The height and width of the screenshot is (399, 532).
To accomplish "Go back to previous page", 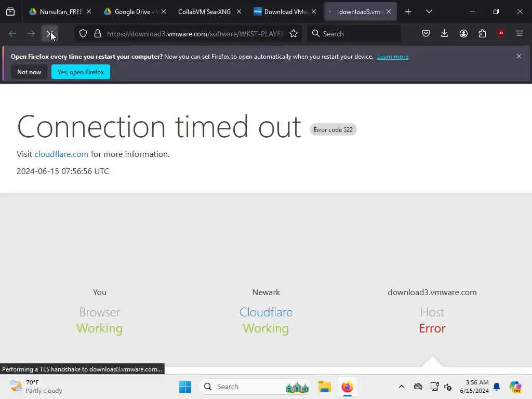I will (x=12, y=34).
